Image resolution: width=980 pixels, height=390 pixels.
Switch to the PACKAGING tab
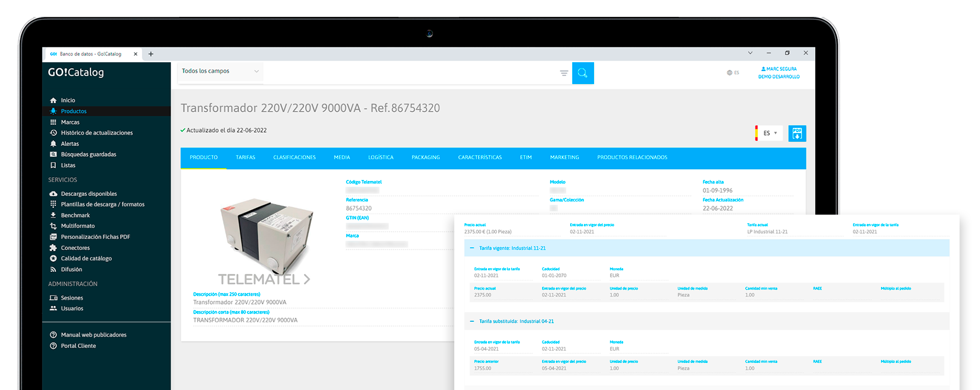pyautogui.click(x=426, y=158)
